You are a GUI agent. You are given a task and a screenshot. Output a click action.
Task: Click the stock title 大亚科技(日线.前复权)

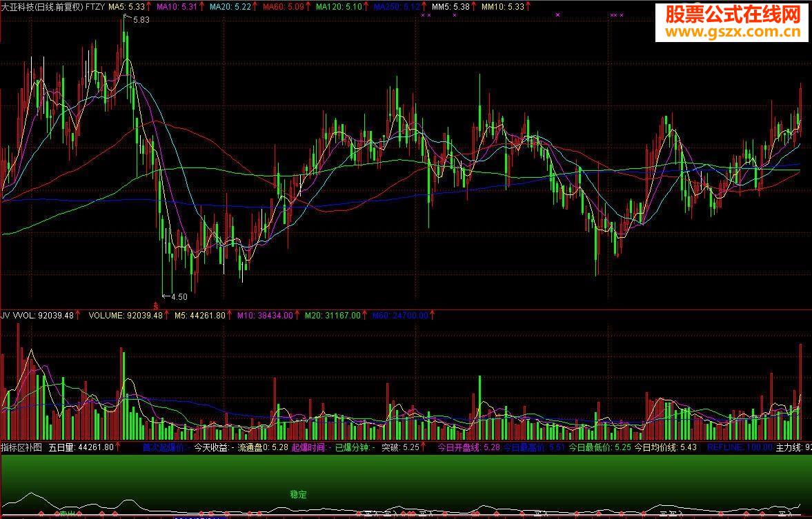42,7
